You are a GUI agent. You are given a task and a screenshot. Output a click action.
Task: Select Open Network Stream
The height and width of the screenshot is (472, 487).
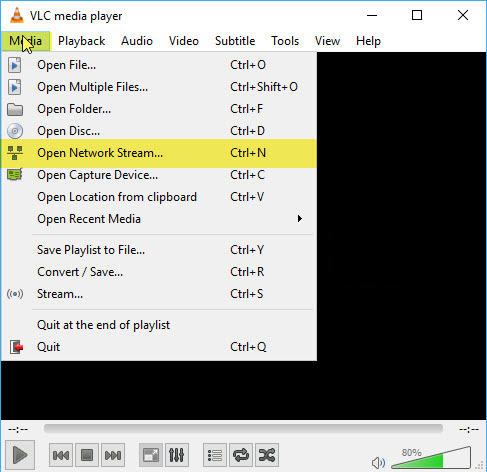(x=159, y=153)
